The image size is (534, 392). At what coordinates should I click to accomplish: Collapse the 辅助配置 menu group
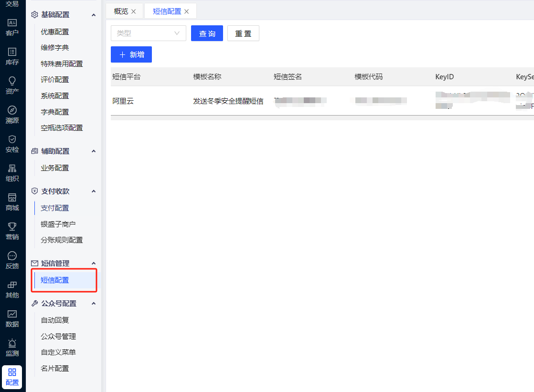[94, 151]
